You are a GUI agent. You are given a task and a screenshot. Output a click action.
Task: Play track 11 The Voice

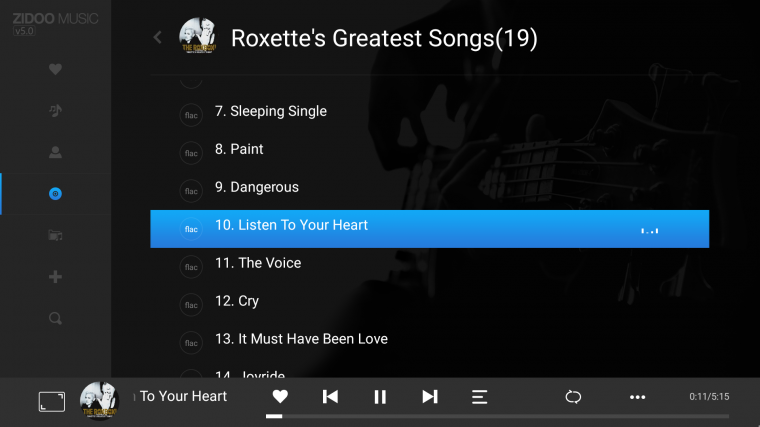429,263
